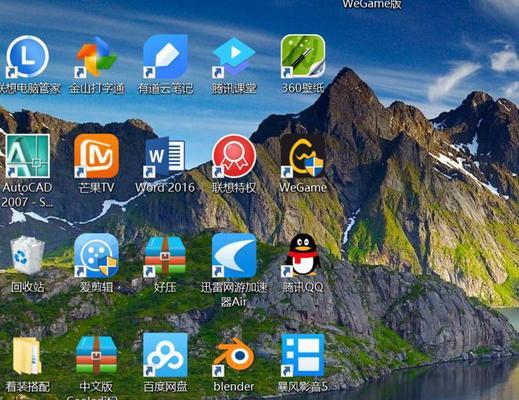Select the 有道云笔记 note icon

[x=165, y=57]
